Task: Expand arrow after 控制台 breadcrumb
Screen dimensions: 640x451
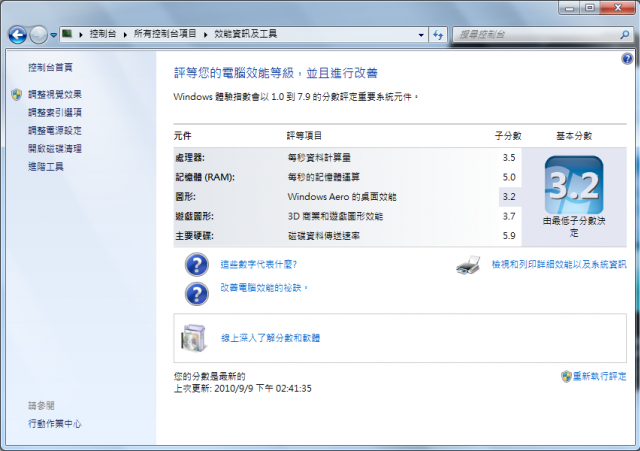Action: (x=125, y=35)
